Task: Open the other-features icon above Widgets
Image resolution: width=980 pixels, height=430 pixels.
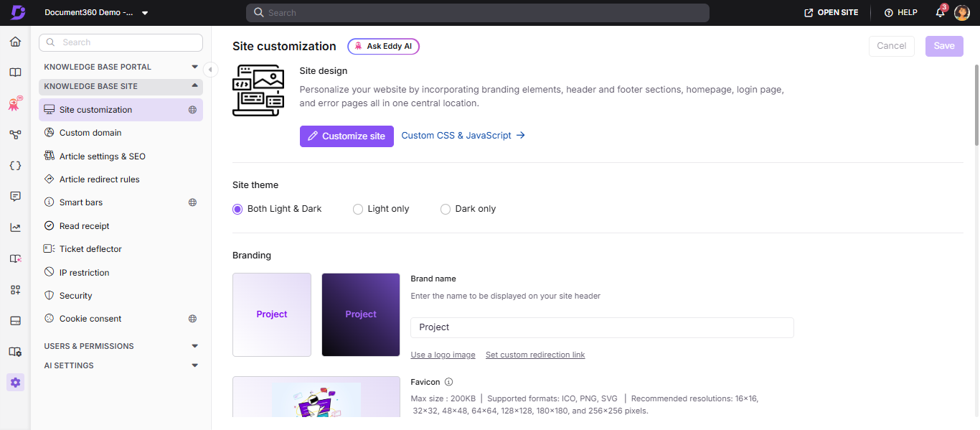Action: click(x=15, y=258)
